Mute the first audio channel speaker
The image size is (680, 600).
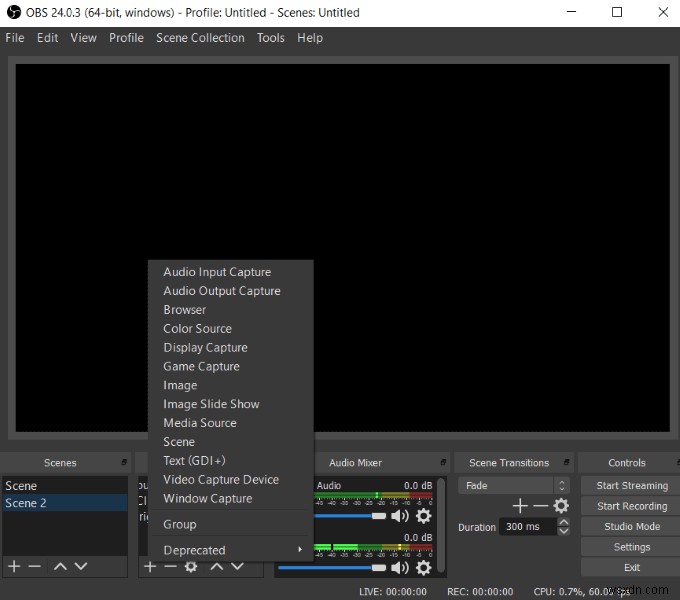tap(399, 516)
